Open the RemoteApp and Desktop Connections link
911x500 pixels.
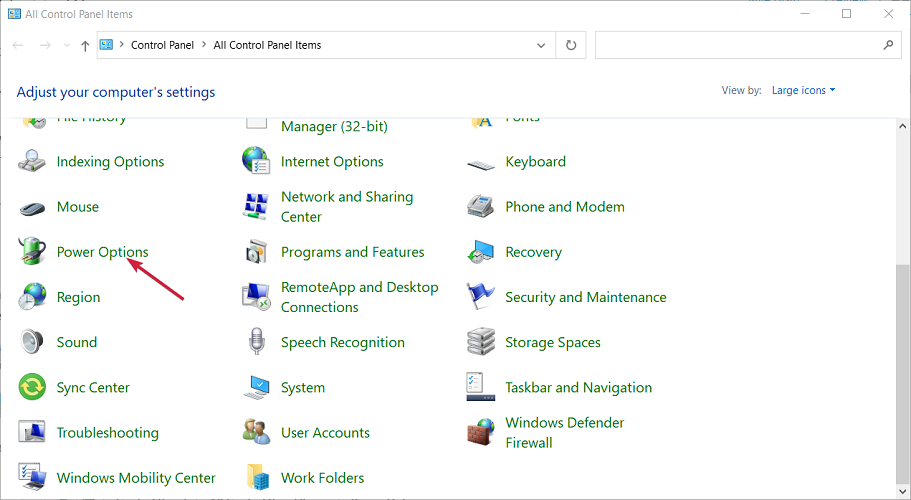click(359, 297)
